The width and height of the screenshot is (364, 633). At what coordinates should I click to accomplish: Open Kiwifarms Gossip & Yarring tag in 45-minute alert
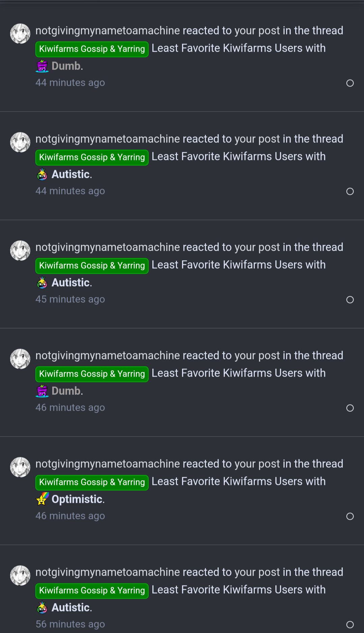pos(92,266)
